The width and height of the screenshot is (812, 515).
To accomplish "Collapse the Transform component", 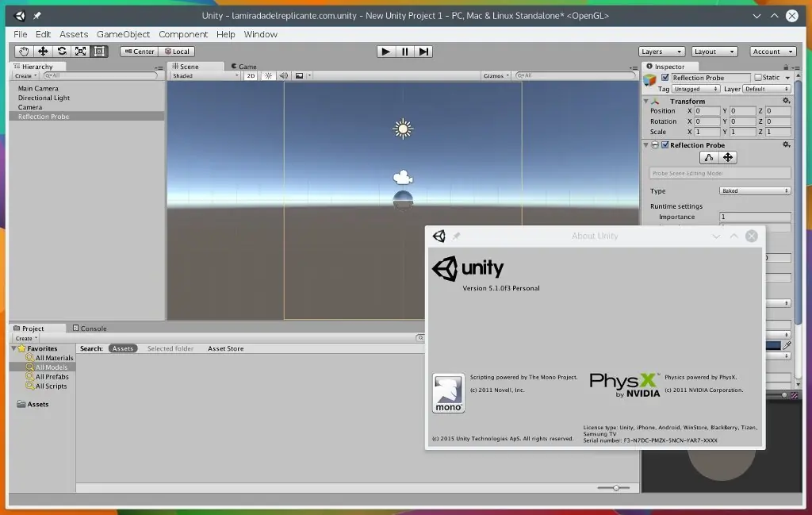I will point(646,101).
